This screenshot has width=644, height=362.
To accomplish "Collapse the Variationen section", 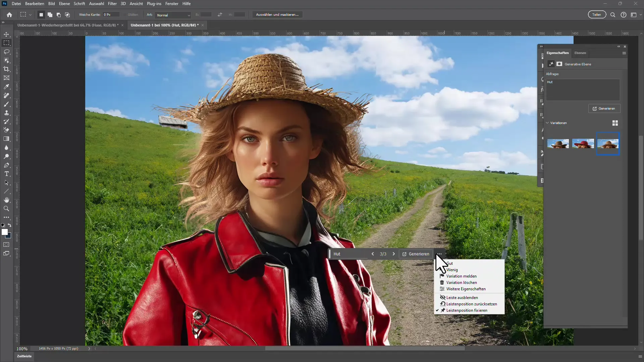I will point(547,123).
